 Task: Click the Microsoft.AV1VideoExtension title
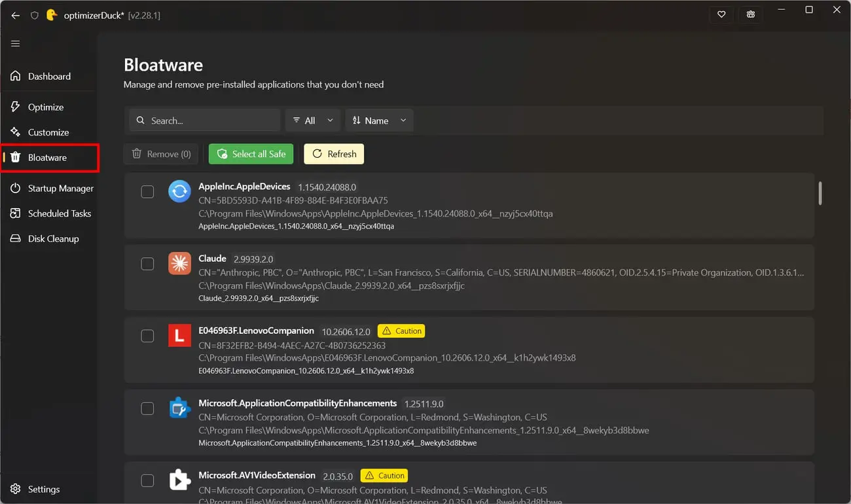(257, 475)
